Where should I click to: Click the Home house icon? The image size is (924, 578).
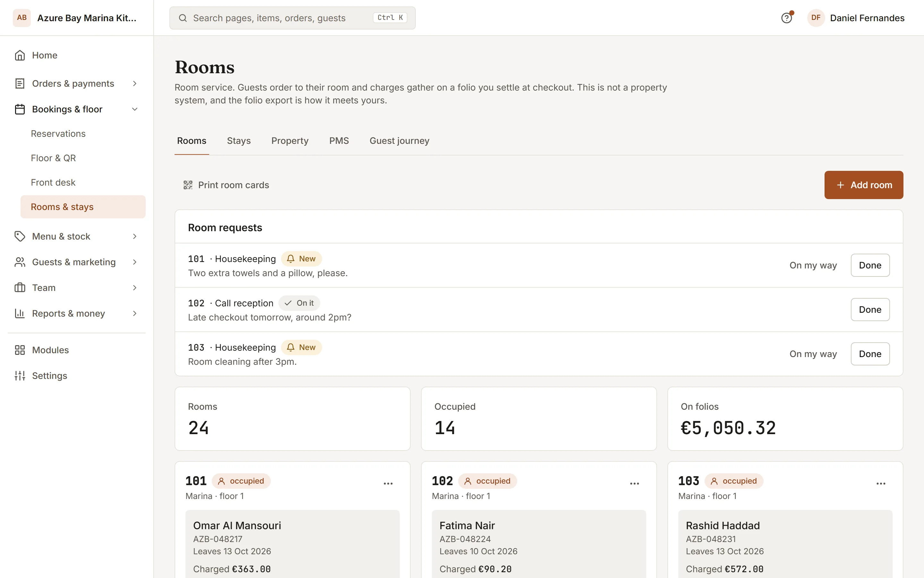[20, 56]
